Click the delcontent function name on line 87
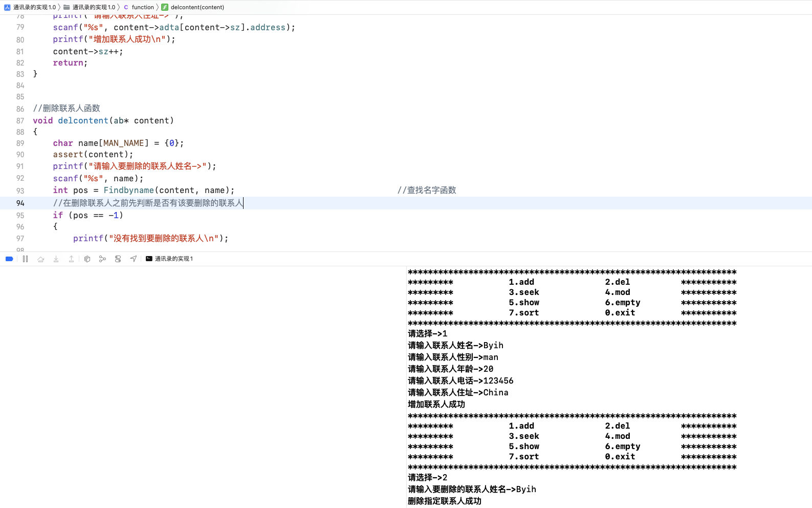 (83, 121)
